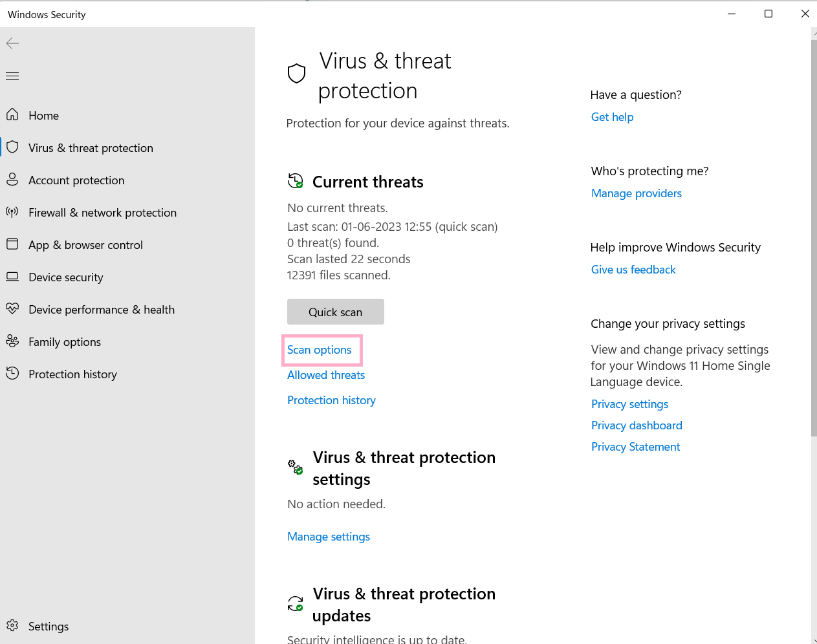Click the Family options people icon
This screenshot has height=644, width=817.
(x=12, y=341)
